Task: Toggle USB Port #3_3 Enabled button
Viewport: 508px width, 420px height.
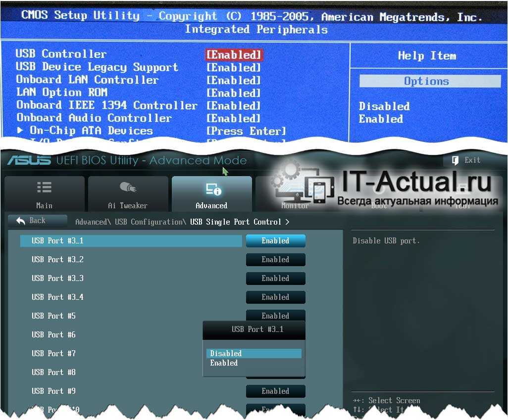Action: pos(276,278)
